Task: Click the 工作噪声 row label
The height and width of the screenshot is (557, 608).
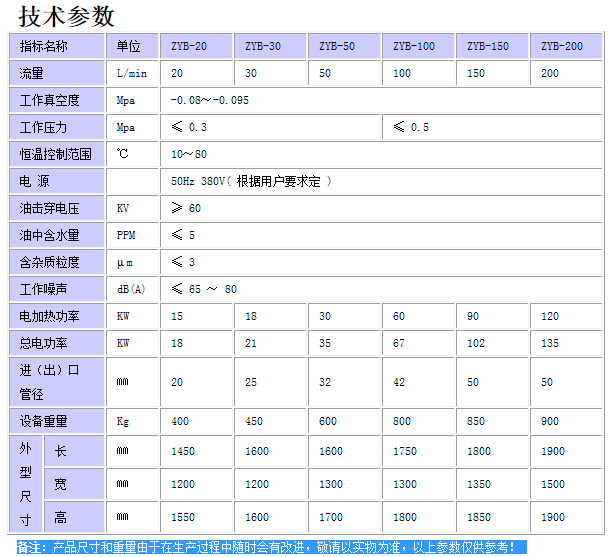Action: (x=43, y=290)
